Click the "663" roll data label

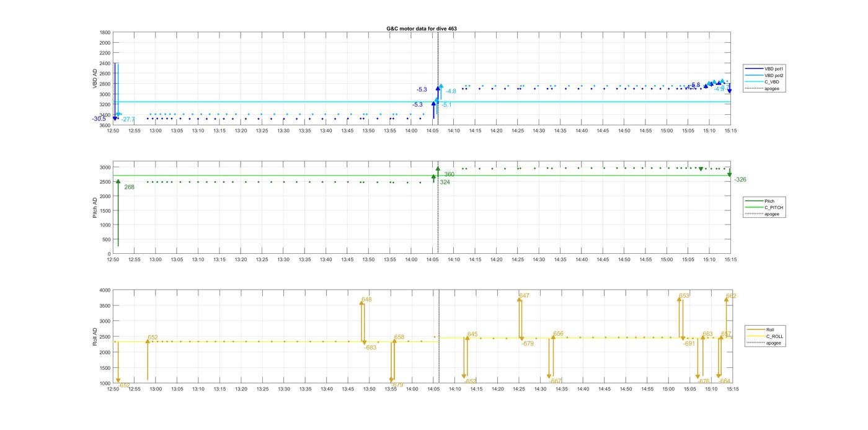(708, 334)
